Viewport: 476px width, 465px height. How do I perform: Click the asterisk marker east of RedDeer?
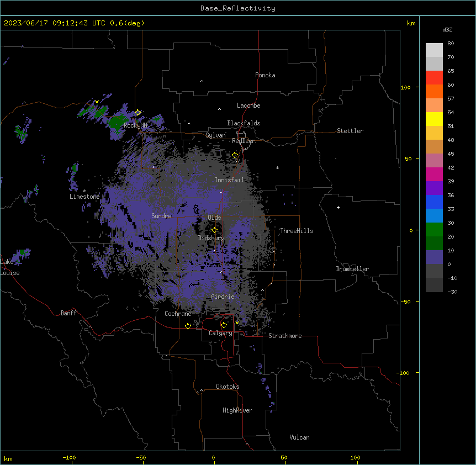click(x=277, y=167)
